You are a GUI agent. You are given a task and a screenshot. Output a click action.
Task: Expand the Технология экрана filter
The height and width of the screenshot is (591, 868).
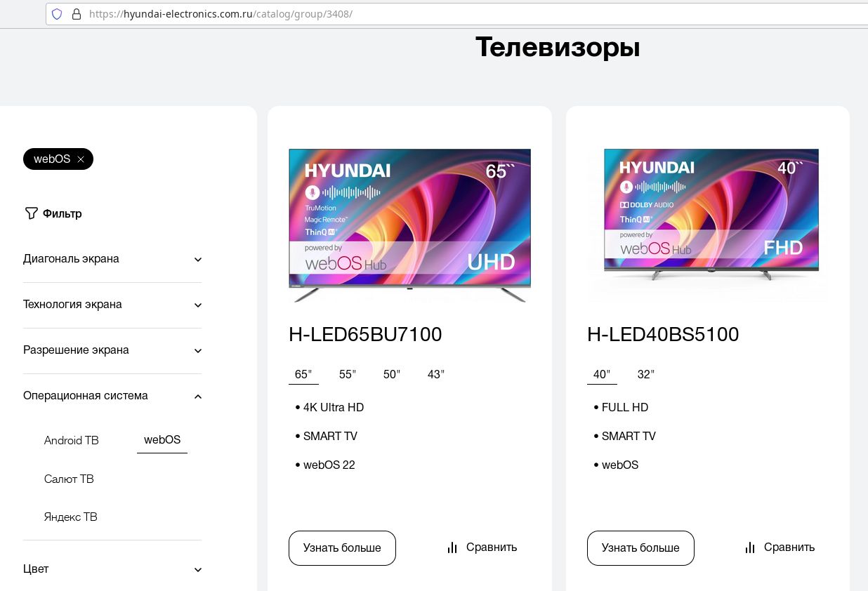(198, 305)
